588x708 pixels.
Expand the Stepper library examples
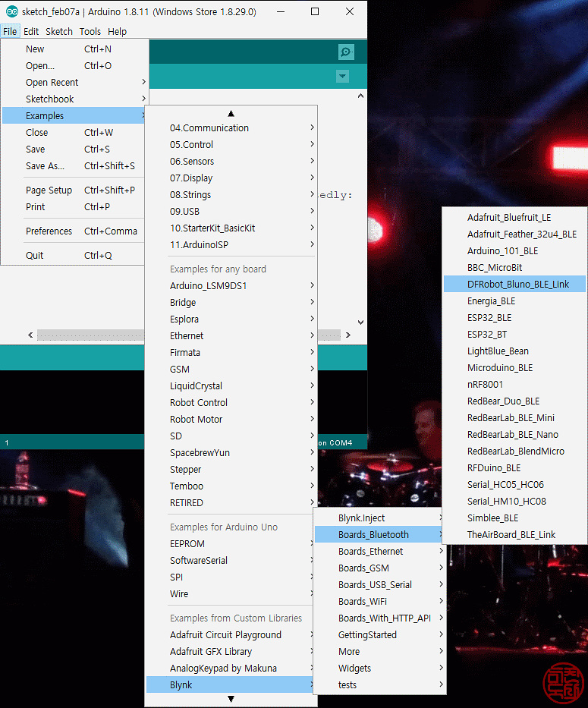(231, 470)
